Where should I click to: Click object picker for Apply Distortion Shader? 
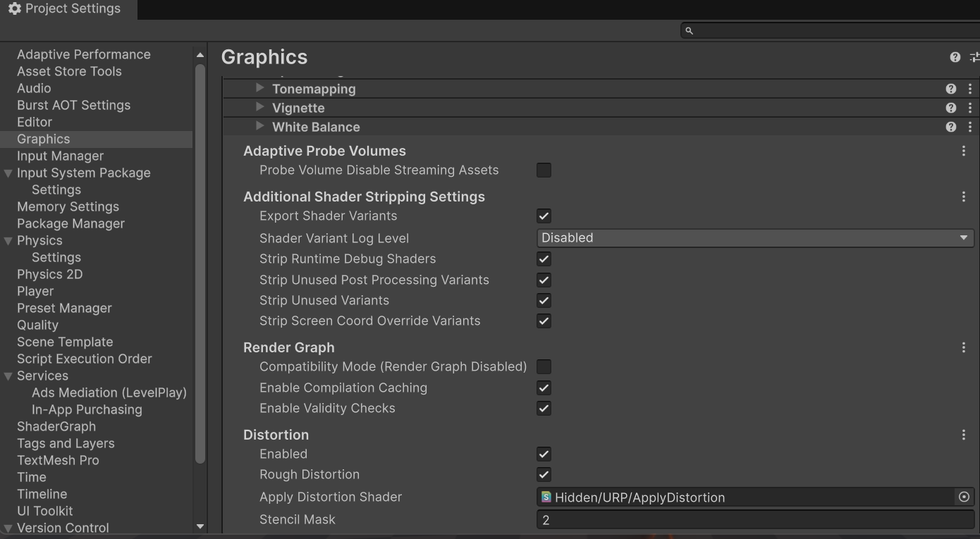point(964,497)
